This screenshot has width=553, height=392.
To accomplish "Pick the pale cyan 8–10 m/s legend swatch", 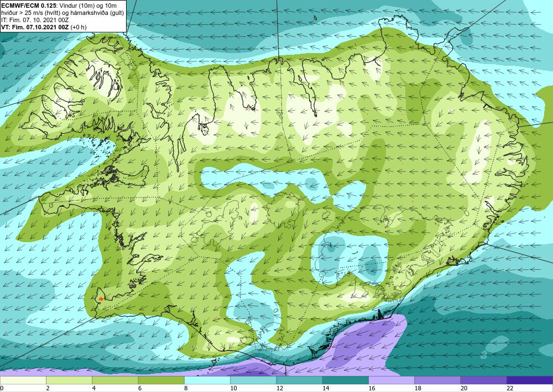I will click(x=207, y=380).
